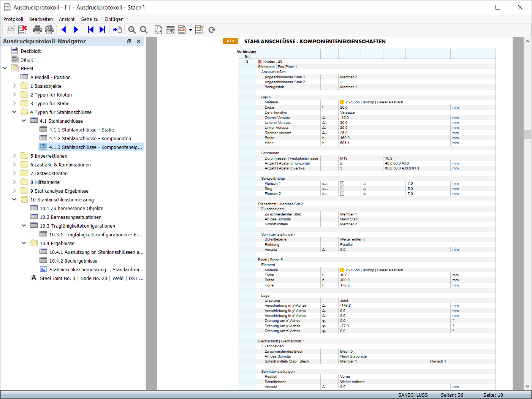
Task: Collapse the RFEM tree node
Action: pos(5,68)
